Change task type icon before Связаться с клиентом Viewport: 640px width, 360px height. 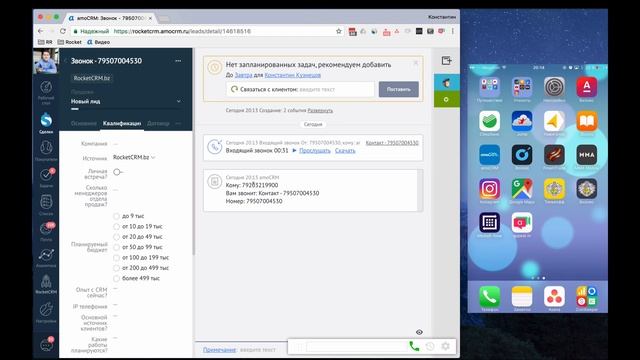[x=234, y=89]
